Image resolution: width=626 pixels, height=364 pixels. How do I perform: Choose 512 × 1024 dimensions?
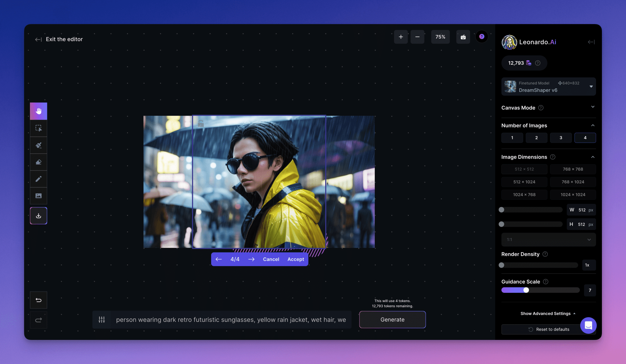[524, 182]
